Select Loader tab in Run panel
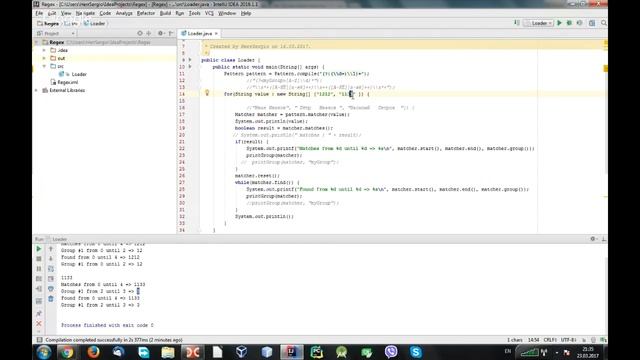 pos(60,239)
